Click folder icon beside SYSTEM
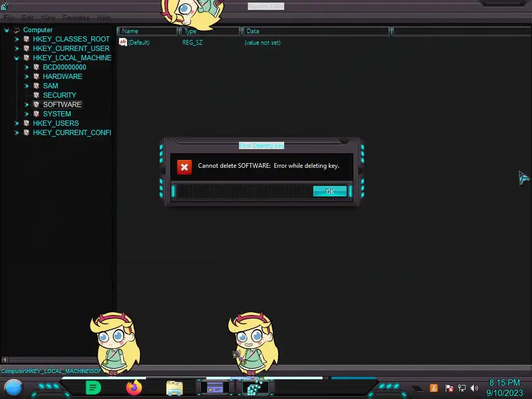The width and height of the screenshot is (532, 399). [36, 114]
